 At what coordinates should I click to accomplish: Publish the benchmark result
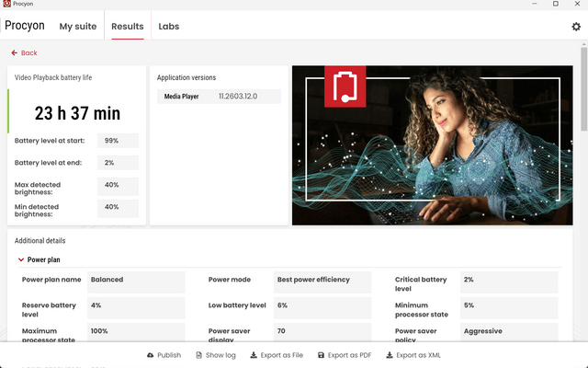[164, 355]
